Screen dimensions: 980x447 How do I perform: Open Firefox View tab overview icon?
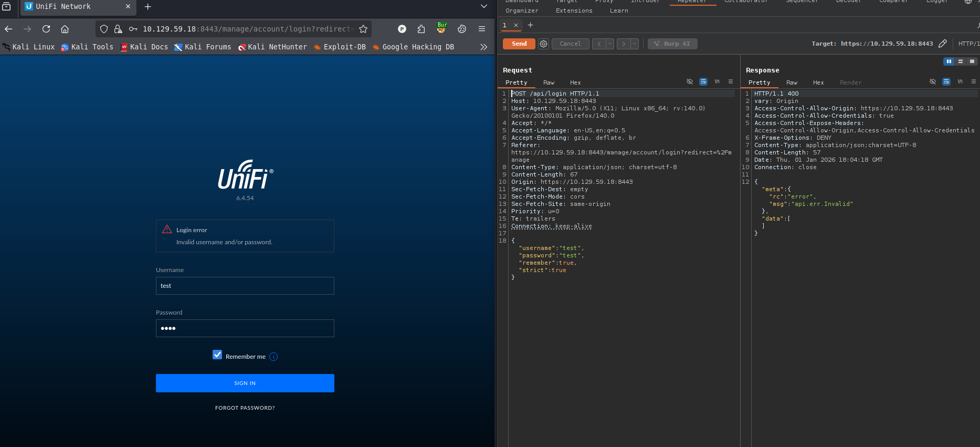[7, 6]
